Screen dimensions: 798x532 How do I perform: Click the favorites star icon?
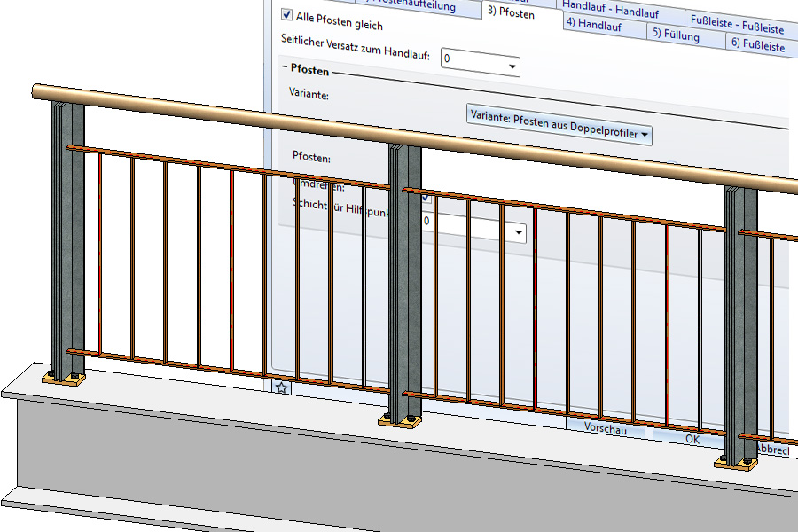[x=281, y=387]
